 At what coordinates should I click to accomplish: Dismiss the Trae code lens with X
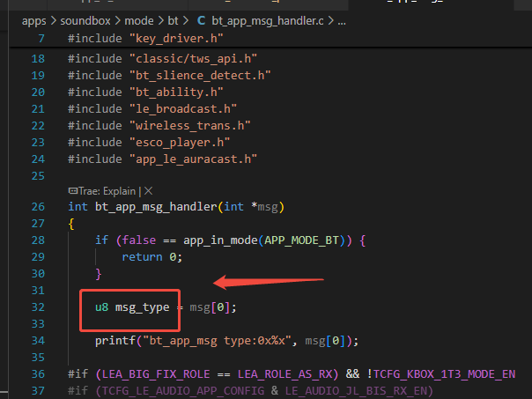coord(148,191)
